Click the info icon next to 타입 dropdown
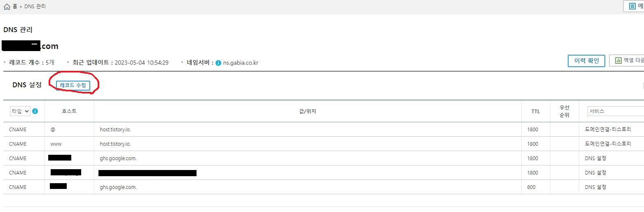 [35, 111]
